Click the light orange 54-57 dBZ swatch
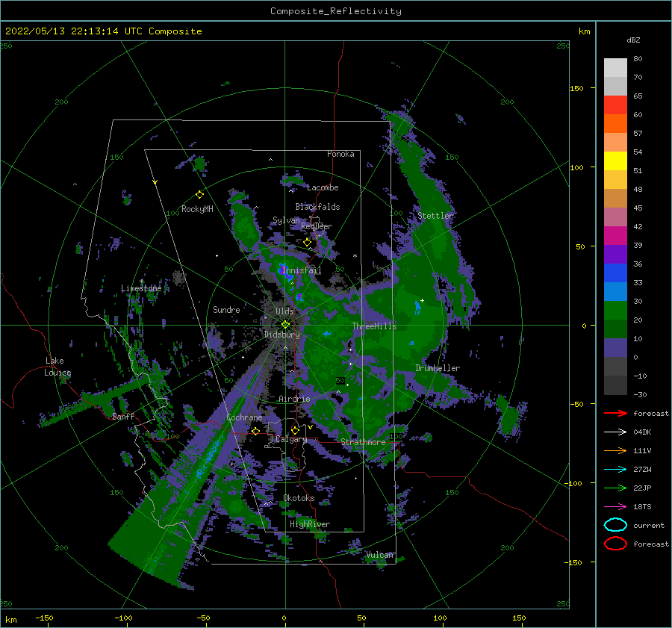The image size is (672, 628). tap(615, 143)
